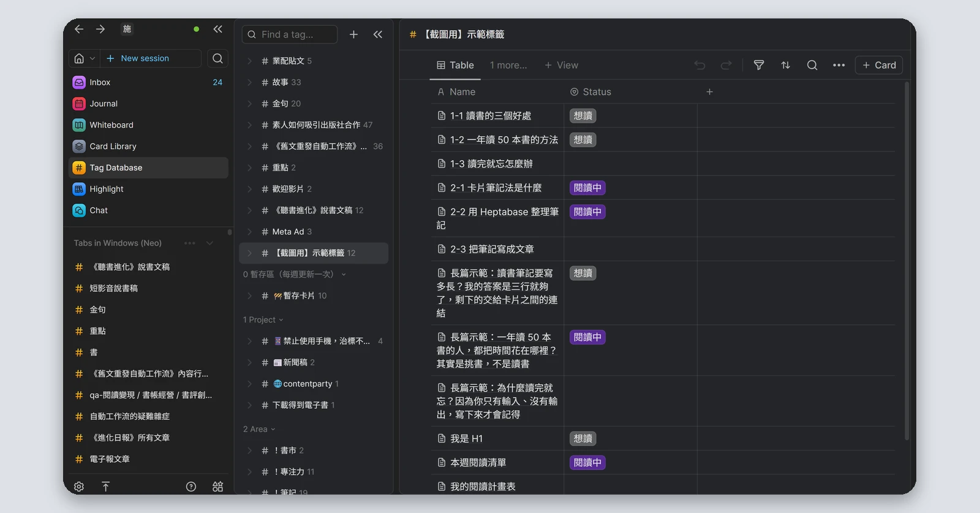This screenshot has width=980, height=513.
Task: Click the upload arrow icon at sidebar bottom
Action: click(x=105, y=487)
